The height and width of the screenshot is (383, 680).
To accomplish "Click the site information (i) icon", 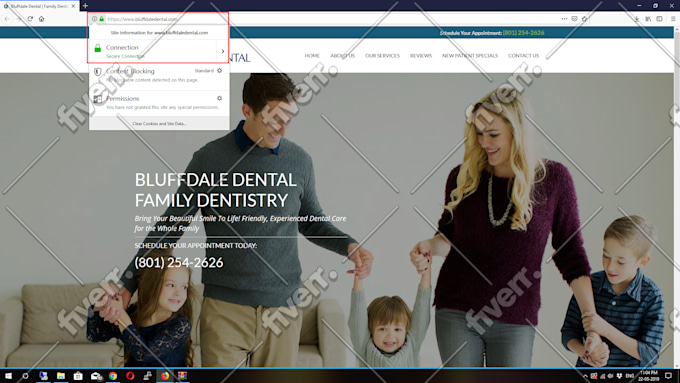I will [x=94, y=19].
